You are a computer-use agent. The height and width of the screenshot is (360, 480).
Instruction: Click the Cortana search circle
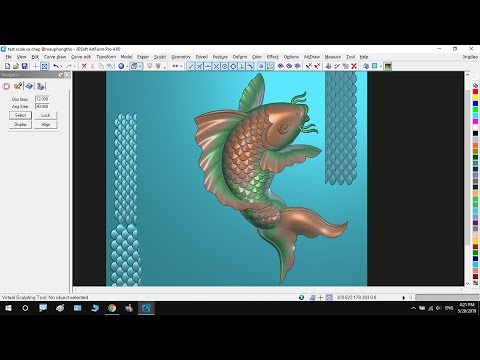pyautogui.click(x=25, y=308)
